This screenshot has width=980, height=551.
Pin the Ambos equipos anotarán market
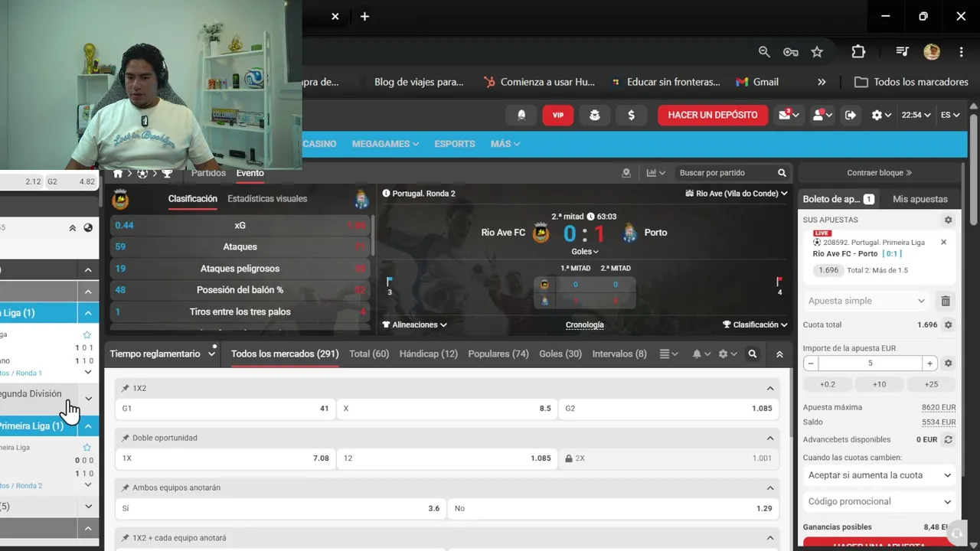(126, 488)
